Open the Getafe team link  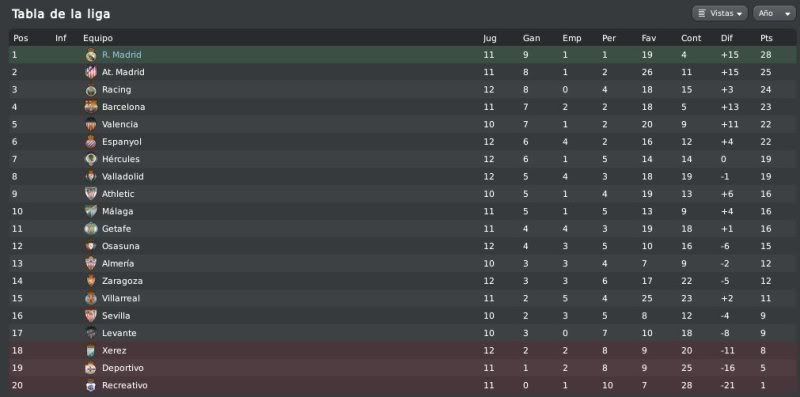point(116,229)
